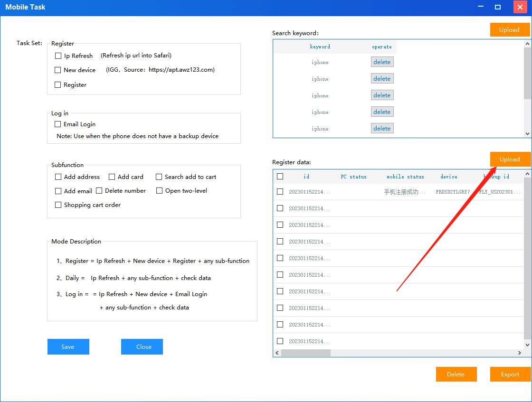This screenshot has width=532, height=402.
Task: Click the FLY_US202301 backup id cell
Action: tap(499, 192)
